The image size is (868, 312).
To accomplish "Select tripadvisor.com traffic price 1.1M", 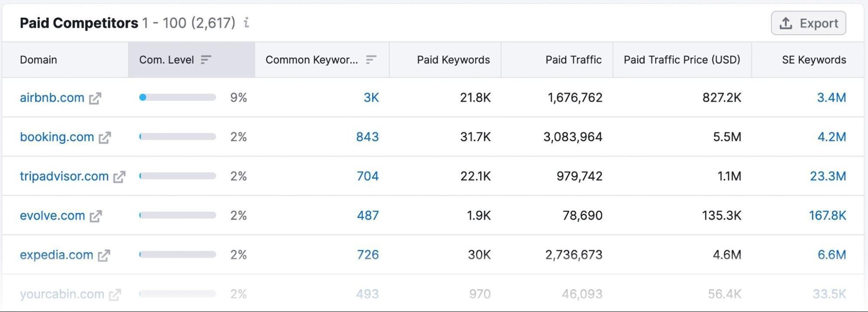I will click(729, 176).
